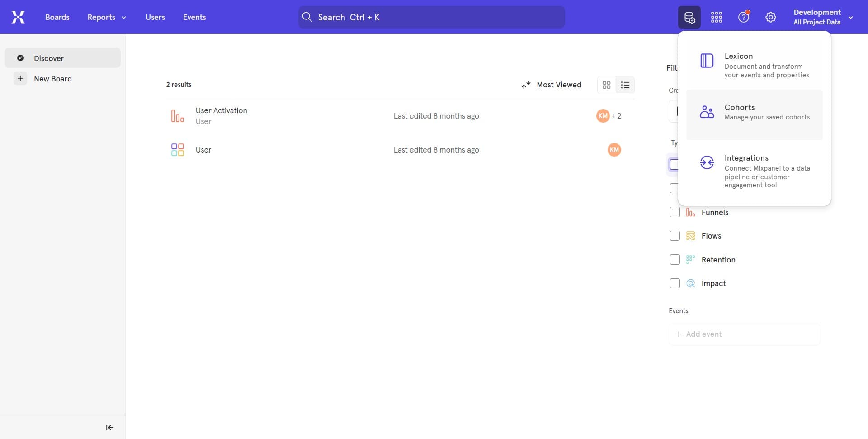Open the apps grid menu
The image size is (868, 439).
[x=716, y=17]
